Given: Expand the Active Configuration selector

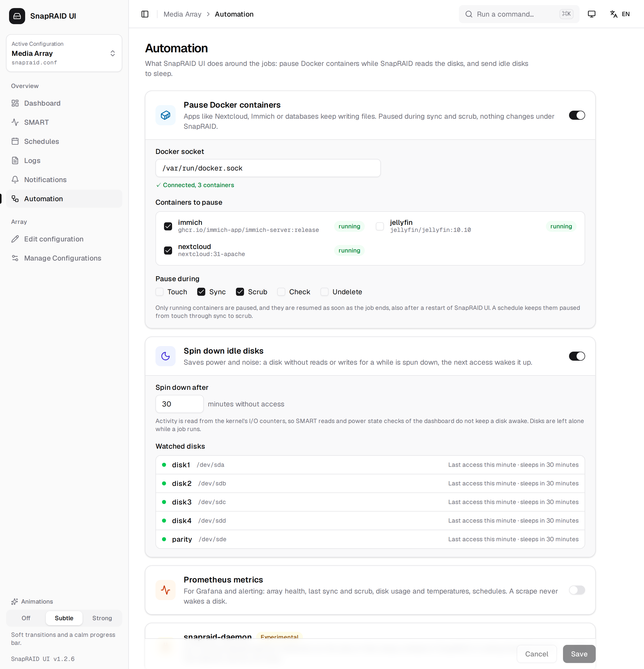Looking at the screenshot, I should (x=64, y=53).
